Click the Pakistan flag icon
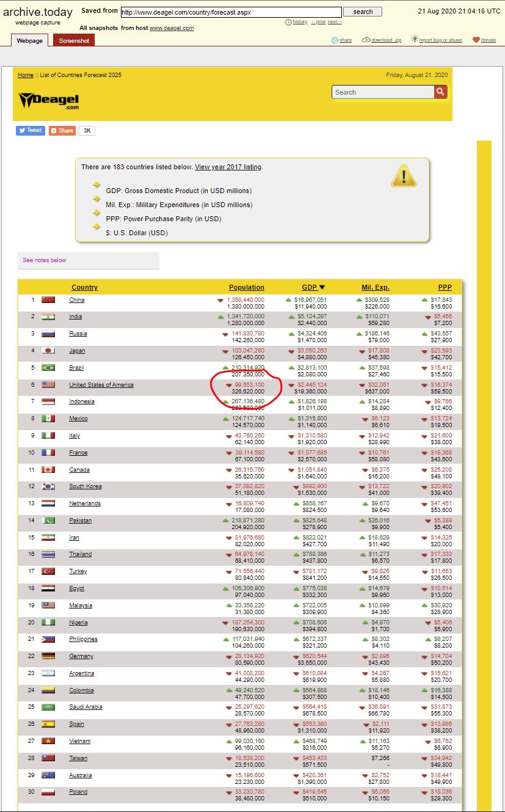The height and width of the screenshot is (812, 505). (x=48, y=521)
